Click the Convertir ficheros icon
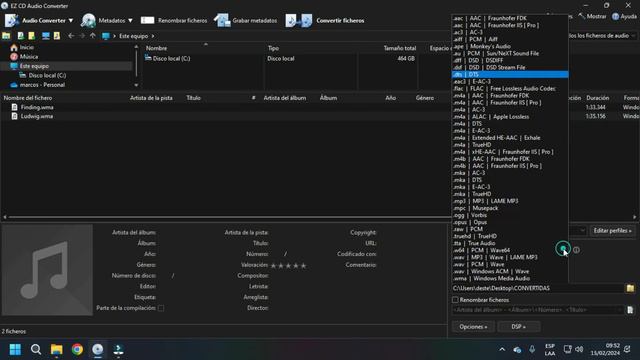Screen dimensions: 640x360 coord(299,20)
